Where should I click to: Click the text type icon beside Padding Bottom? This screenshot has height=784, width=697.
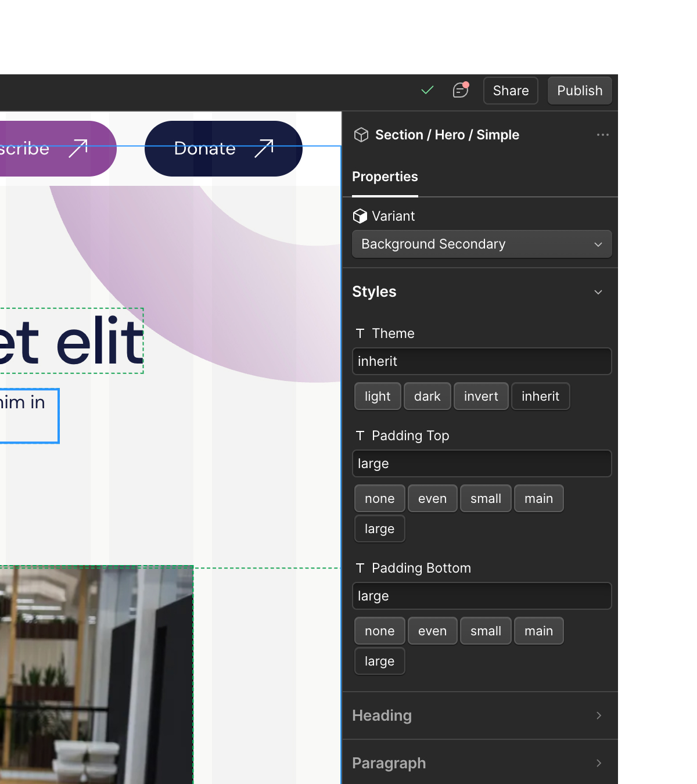360,568
